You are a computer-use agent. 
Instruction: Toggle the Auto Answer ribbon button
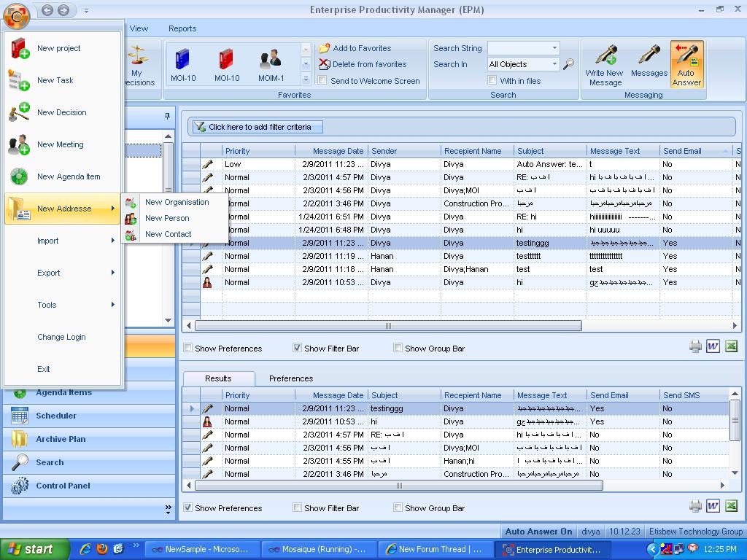[x=686, y=64]
